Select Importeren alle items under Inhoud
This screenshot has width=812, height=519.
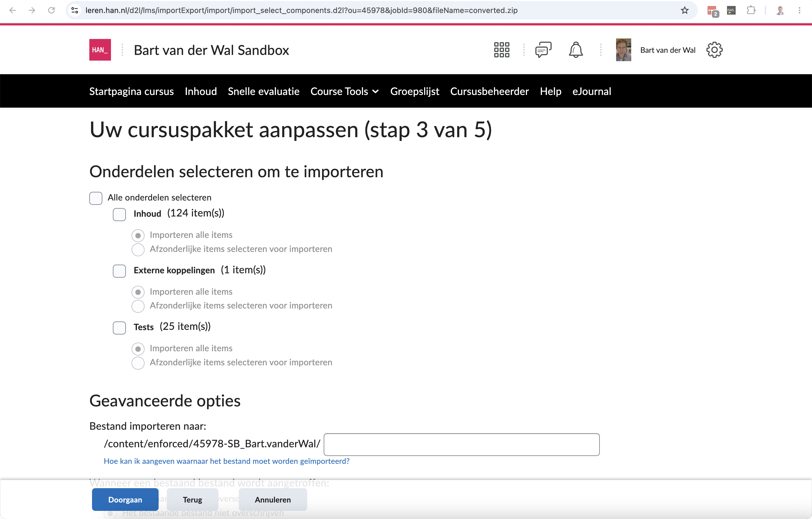point(138,235)
